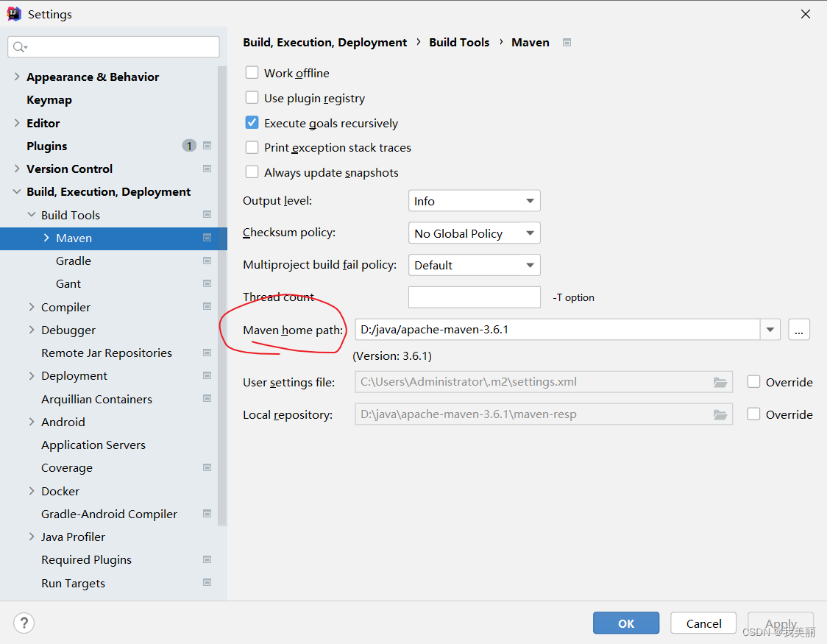827x644 pixels.
Task: Click project-level icon on Maven row
Action: 207,238
